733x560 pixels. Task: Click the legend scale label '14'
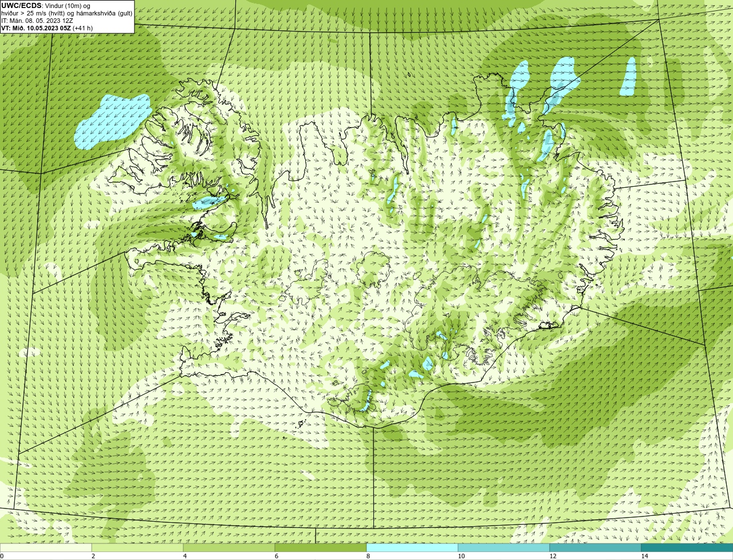pos(644,555)
